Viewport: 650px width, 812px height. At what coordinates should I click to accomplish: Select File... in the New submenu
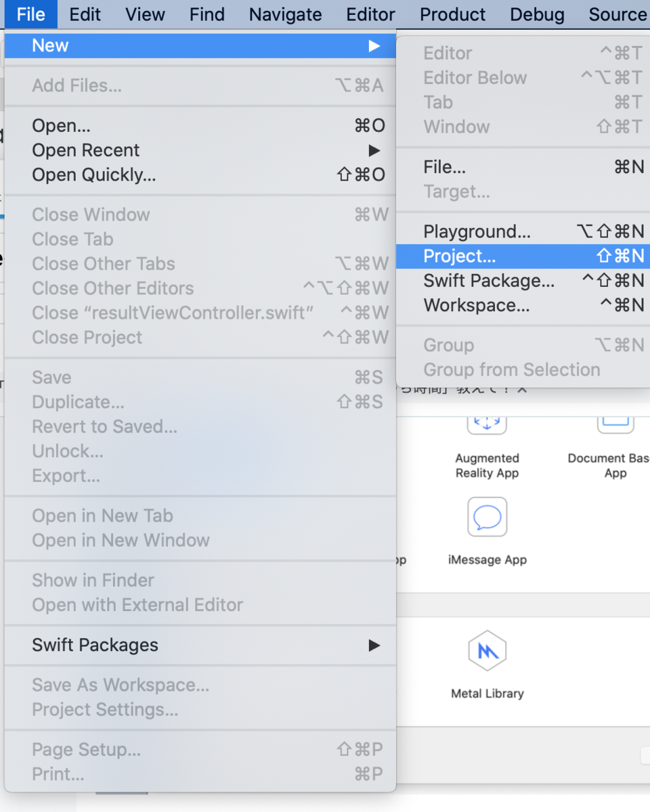click(444, 167)
